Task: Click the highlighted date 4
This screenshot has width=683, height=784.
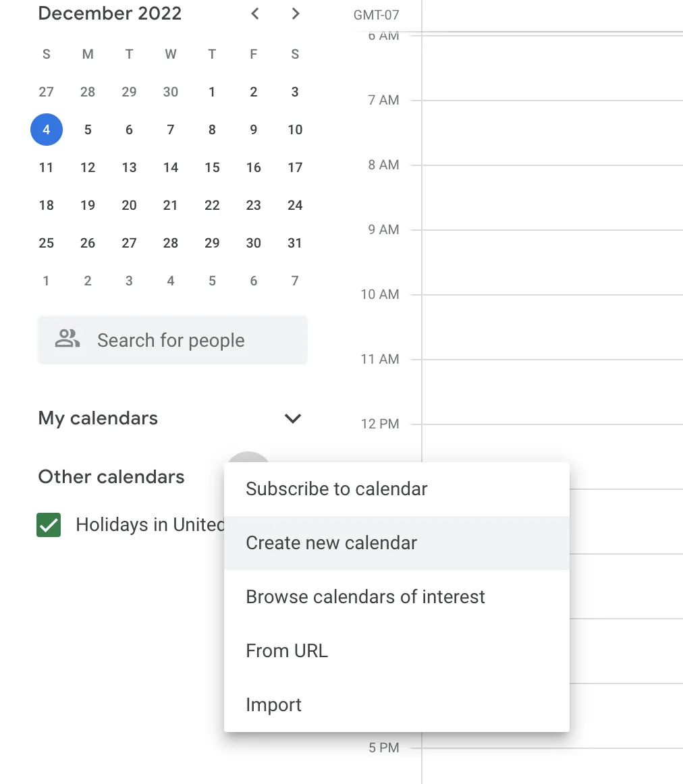Action: point(47,130)
